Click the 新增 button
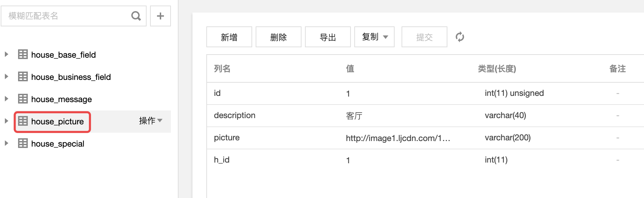Screen dimensions: 644x198 click(x=229, y=37)
